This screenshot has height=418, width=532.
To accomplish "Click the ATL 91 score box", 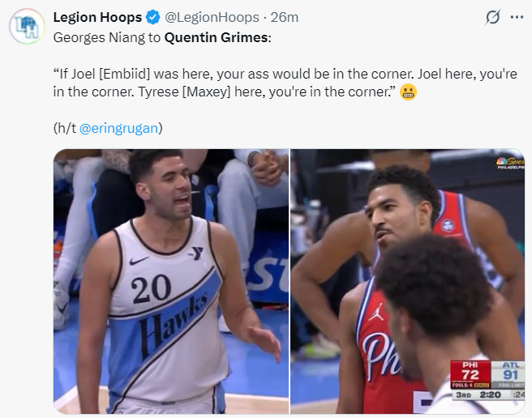I will pyautogui.click(x=508, y=374).
